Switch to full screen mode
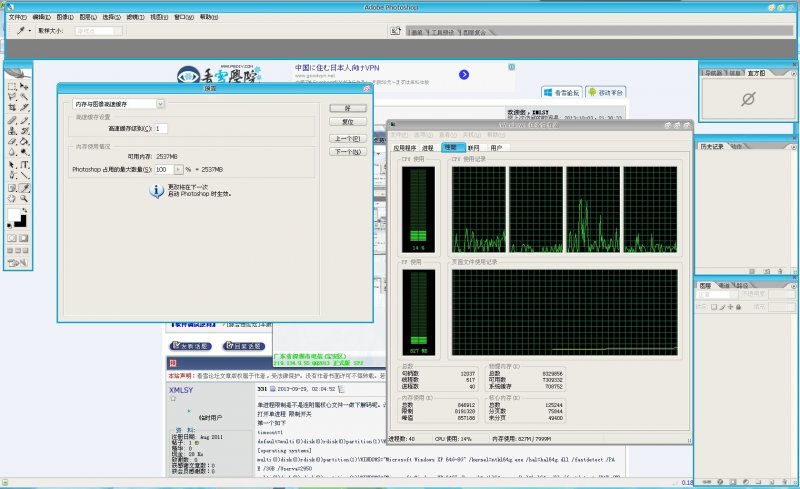 (x=26, y=251)
